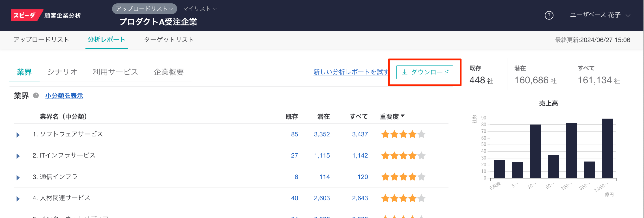Sort by 重要度 column arrow
This screenshot has height=218, width=644.
click(403, 116)
